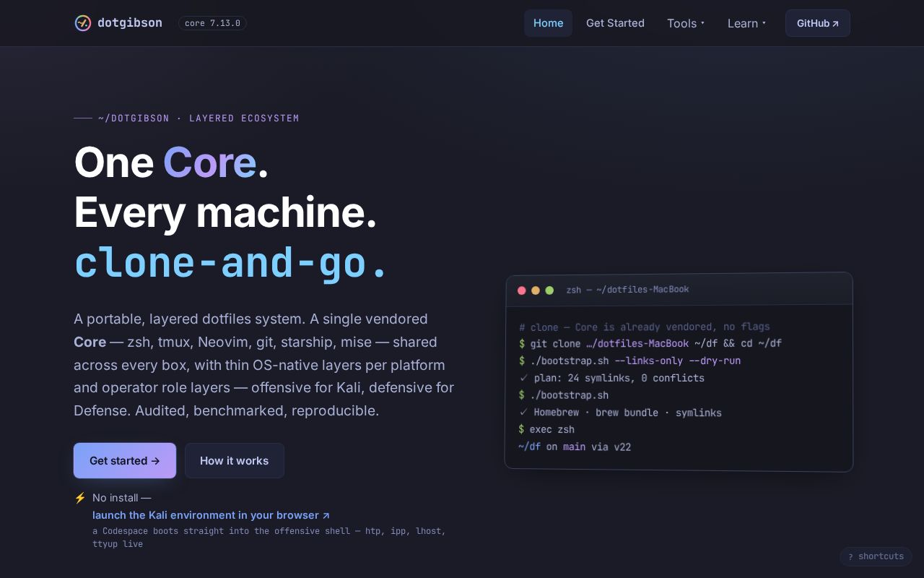924x578 pixels.
Task: Click the One Core. heading
Action: coord(171,162)
